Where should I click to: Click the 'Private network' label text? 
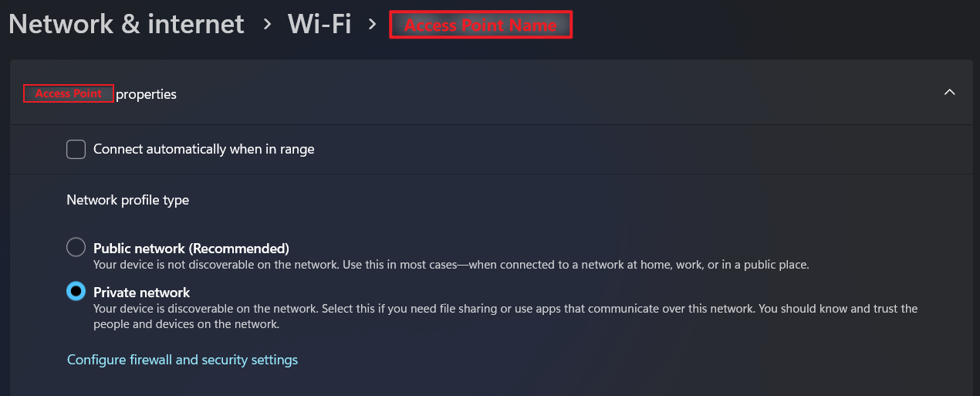point(141,293)
